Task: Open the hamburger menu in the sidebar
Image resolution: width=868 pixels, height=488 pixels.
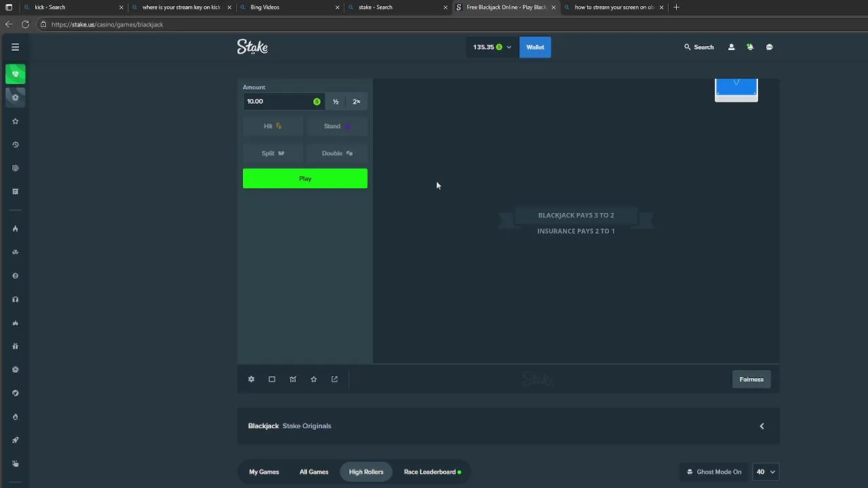Action: pos(15,47)
